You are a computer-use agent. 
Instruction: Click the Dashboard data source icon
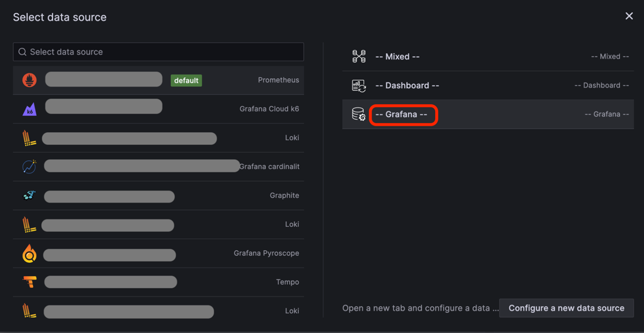(x=358, y=85)
